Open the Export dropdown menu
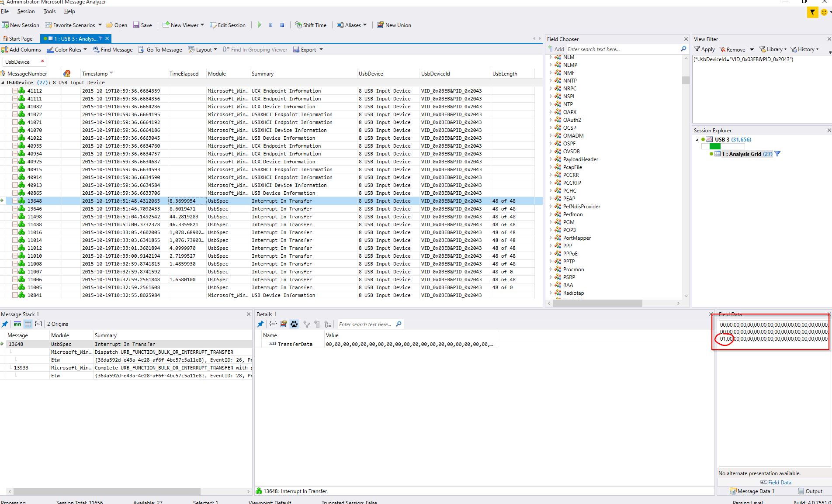This screenshot has width=832, height=504. tap(308, 49)
